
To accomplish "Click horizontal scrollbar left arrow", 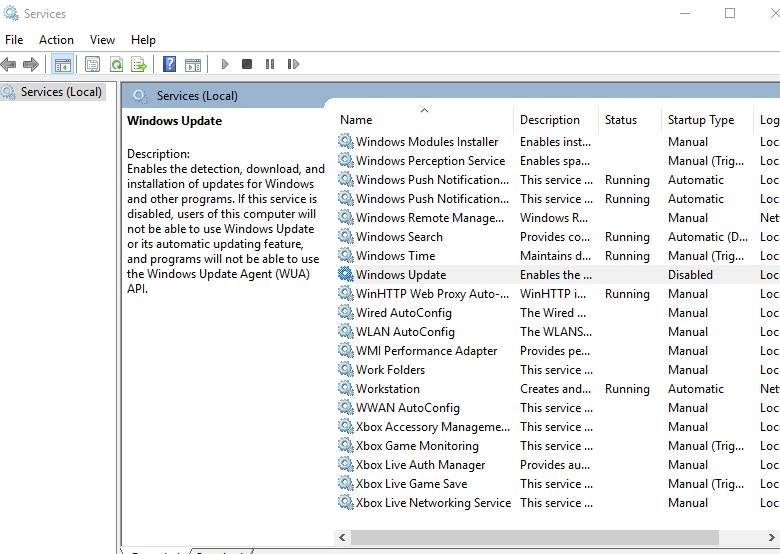I will tap(342, 537).
